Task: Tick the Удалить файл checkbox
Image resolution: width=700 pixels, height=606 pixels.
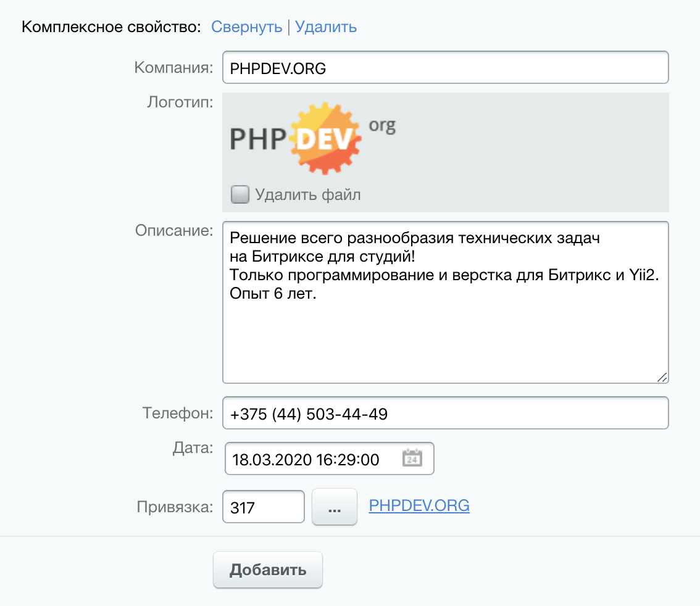Action: click(240, 194)
